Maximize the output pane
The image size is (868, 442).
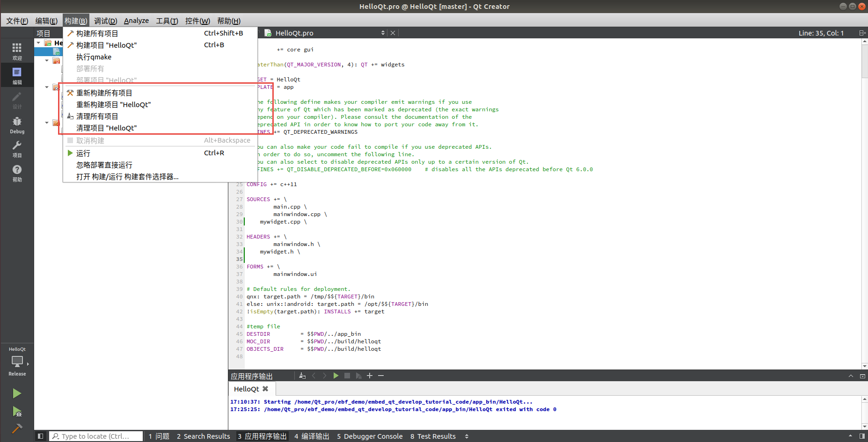pos(862,376)
